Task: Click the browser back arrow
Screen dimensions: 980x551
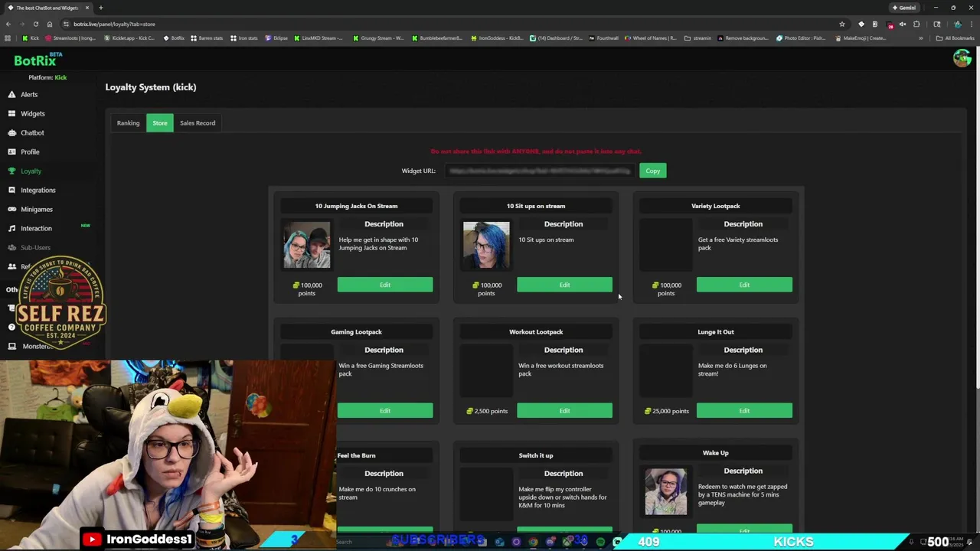Action: 8,24
